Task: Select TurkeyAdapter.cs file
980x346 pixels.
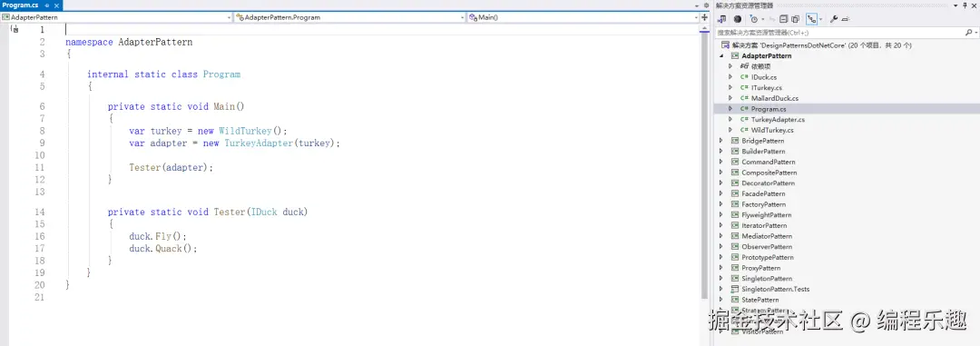Action: [x=778, y=120]
